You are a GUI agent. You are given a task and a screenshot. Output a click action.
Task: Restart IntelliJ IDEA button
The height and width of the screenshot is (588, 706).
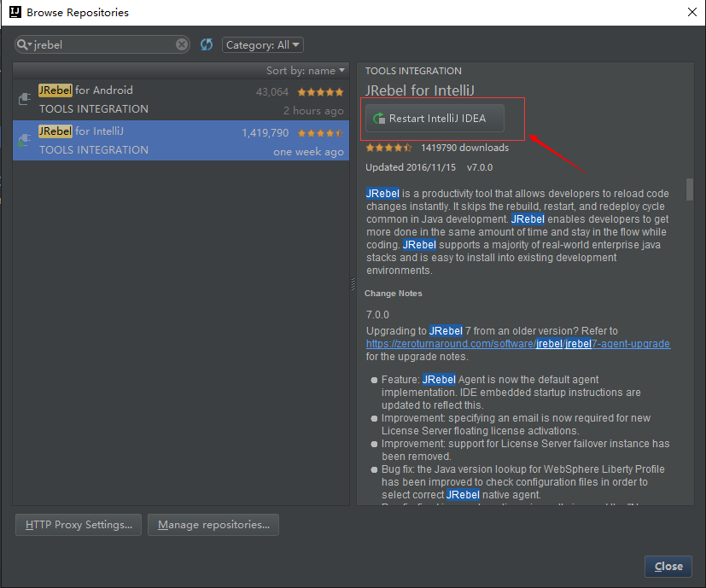coord(435,119)
